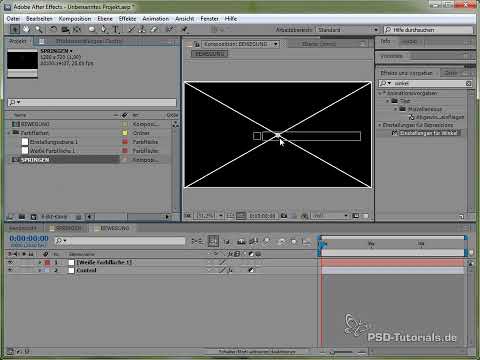
Task: Toggle the effect fx switch on Control layer
Action: pos(230,270)
